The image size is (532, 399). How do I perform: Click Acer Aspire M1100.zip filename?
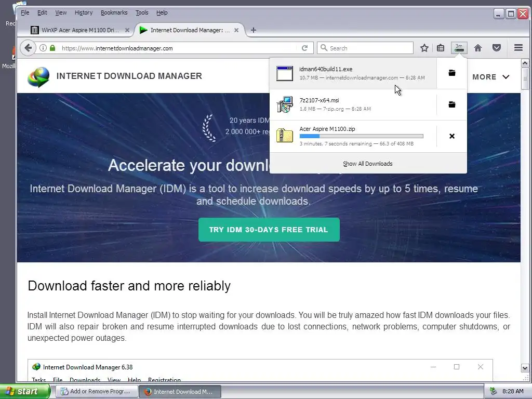tap(327, 129)
